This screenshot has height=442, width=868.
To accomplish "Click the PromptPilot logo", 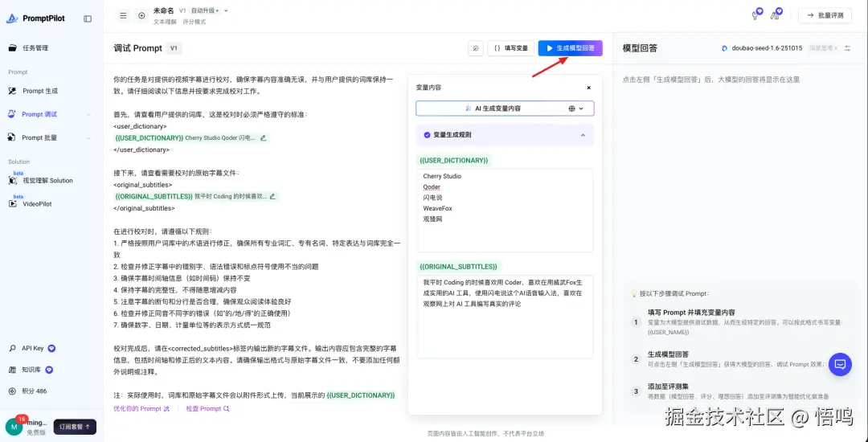I will click(35, 18).
